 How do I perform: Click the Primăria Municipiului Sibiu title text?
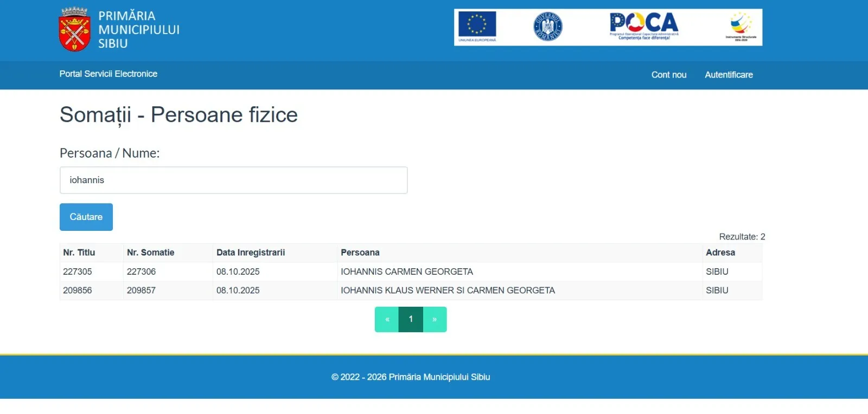(139, 30)
